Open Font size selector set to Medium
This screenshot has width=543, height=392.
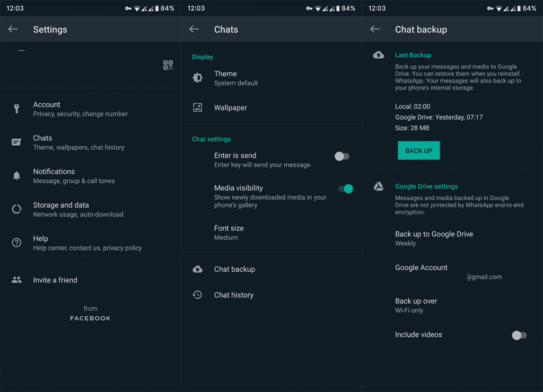tap(271, 233)
